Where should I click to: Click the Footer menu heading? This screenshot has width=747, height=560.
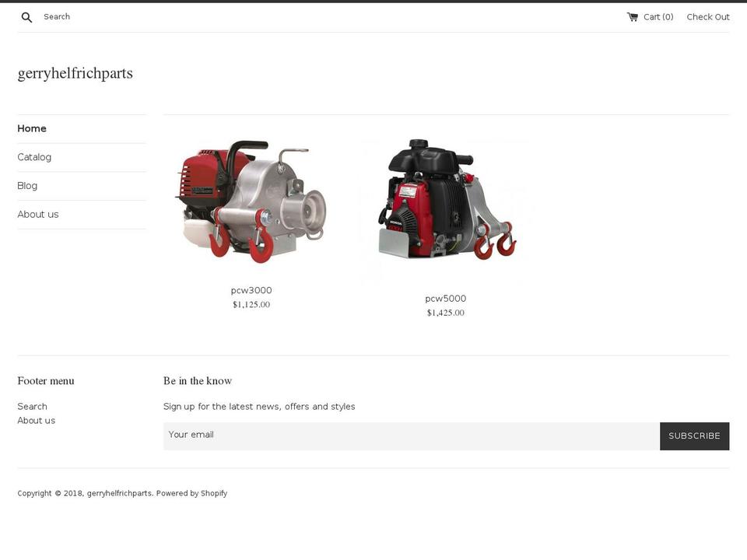[x=46, y=381]
